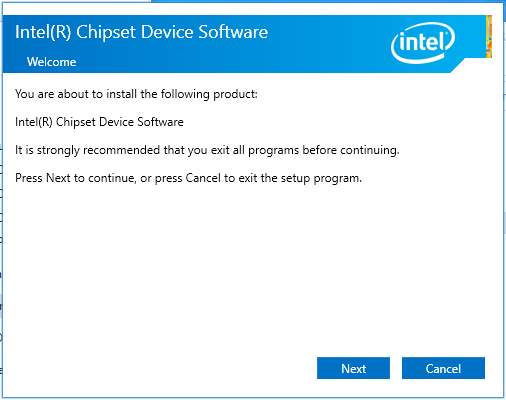The width and height of the screenshot is (506, 400).
Task: Click the Intel logo in the header
Action: coord(423,43)
